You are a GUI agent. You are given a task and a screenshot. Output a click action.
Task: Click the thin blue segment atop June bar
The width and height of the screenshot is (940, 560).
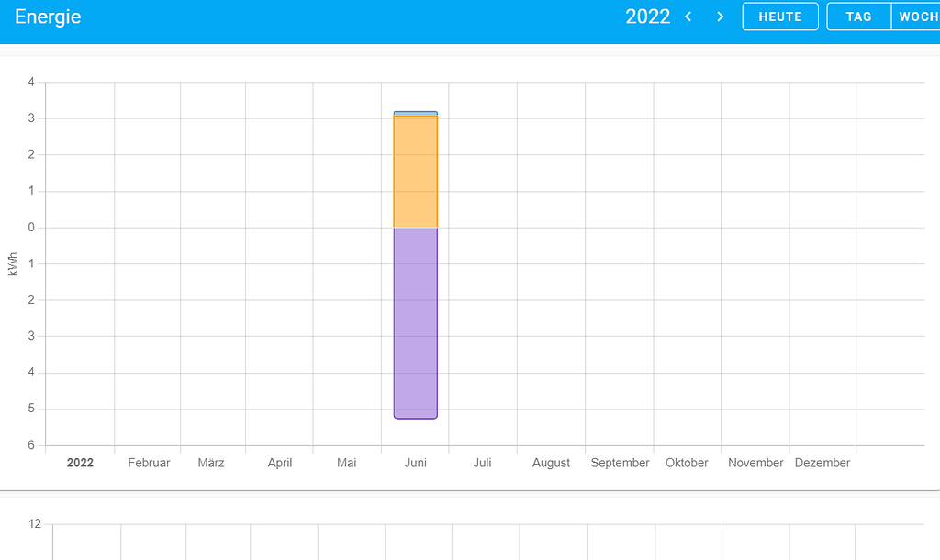[415, 111]
